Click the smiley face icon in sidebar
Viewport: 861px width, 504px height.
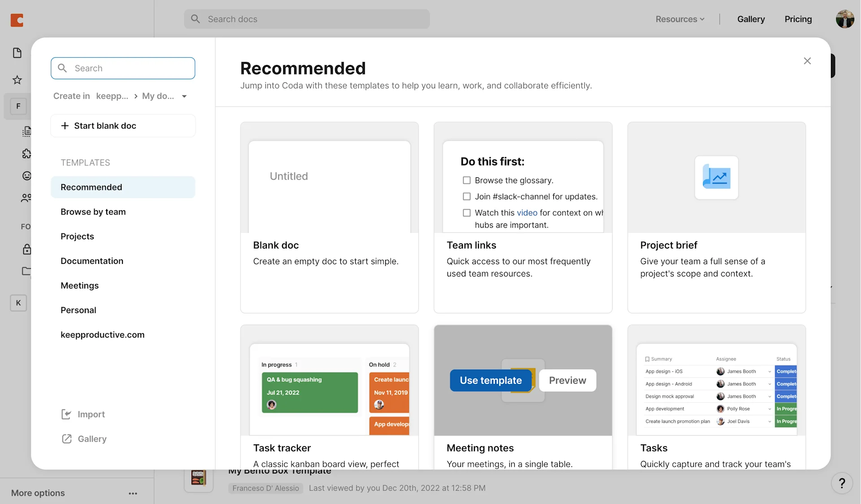pyautogui.click(x=27, y=176)
